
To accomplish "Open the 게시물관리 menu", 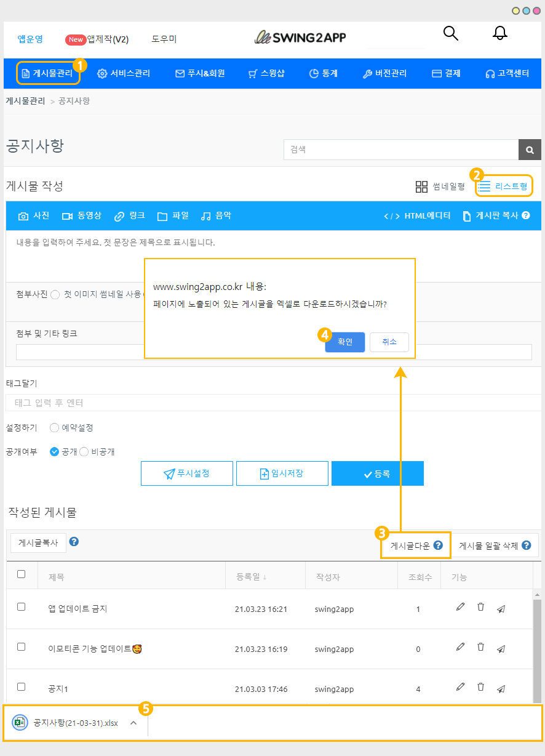I will [x=47, y=73].
